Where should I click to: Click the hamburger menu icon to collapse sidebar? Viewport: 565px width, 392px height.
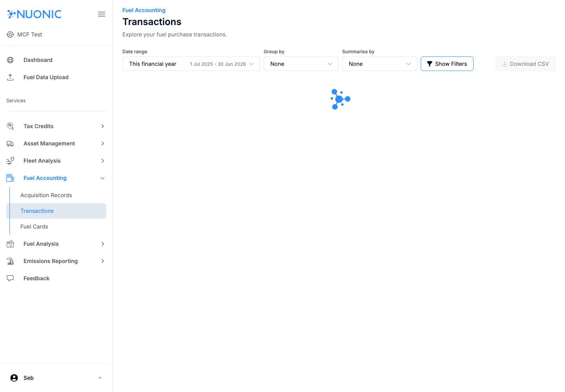pos(102,14)
